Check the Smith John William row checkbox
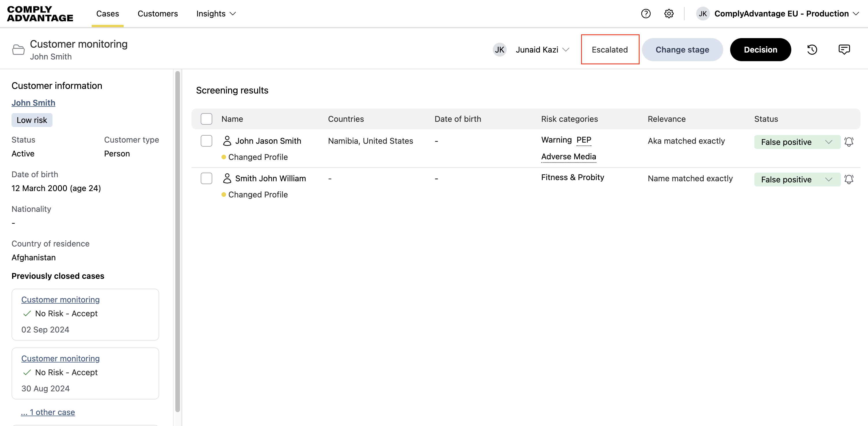Image resolution: width=868 pixels, height=426 pixels. 206,178
